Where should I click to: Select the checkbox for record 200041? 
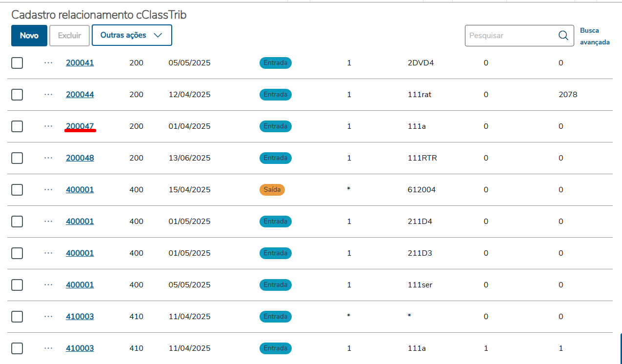click(17, 63)
